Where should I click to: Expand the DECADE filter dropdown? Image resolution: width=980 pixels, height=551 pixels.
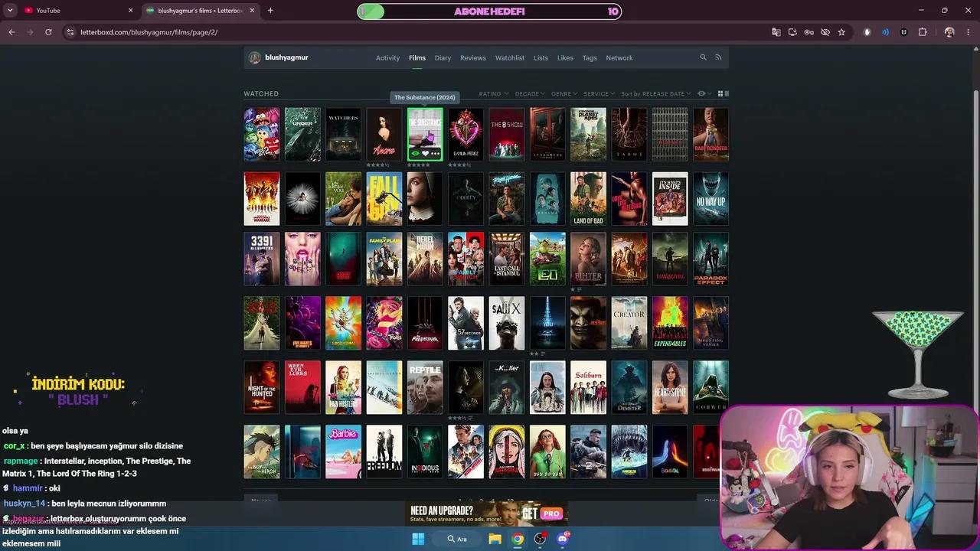point(530,94)
